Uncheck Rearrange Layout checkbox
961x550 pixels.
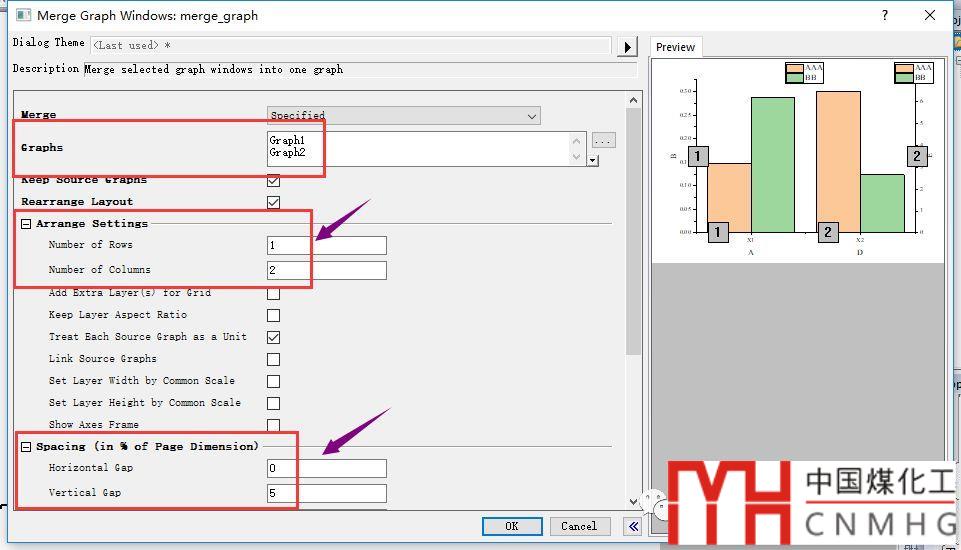click(273, 202)
